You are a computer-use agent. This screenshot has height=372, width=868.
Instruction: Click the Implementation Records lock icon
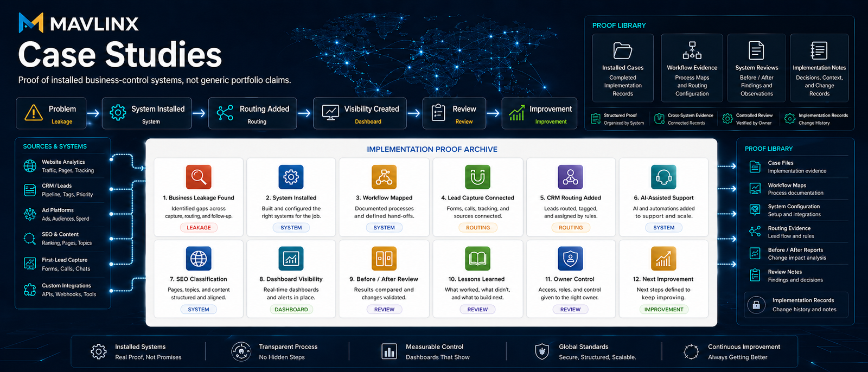[x=756, y=305]
